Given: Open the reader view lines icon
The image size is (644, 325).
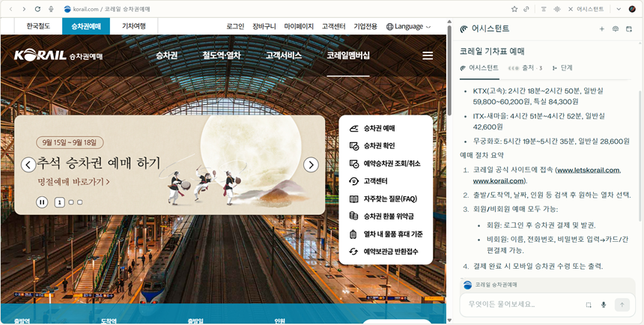Looking at the screenshot, I should click(x=544, y=9).
